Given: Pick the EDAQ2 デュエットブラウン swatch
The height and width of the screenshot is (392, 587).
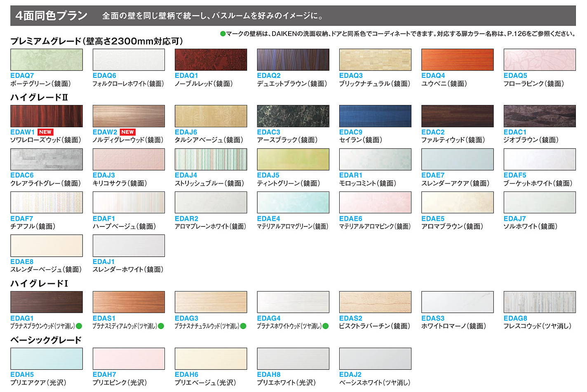Looking at the screenshot, I should tap(293, 60).
